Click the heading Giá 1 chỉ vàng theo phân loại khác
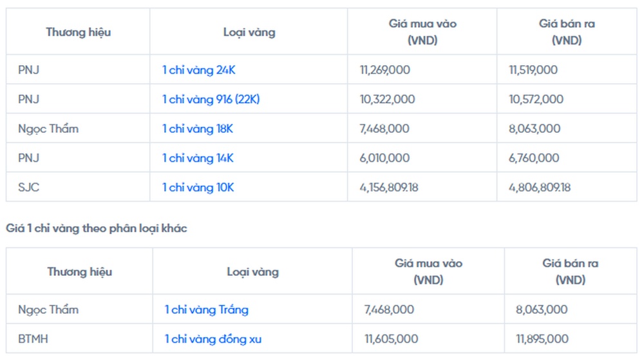 click(97, 228)
